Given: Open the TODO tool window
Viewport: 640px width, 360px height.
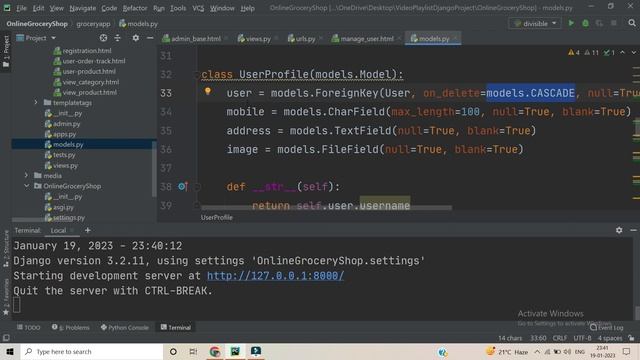Looking at the screenshot, I should [x=28, y=327].
